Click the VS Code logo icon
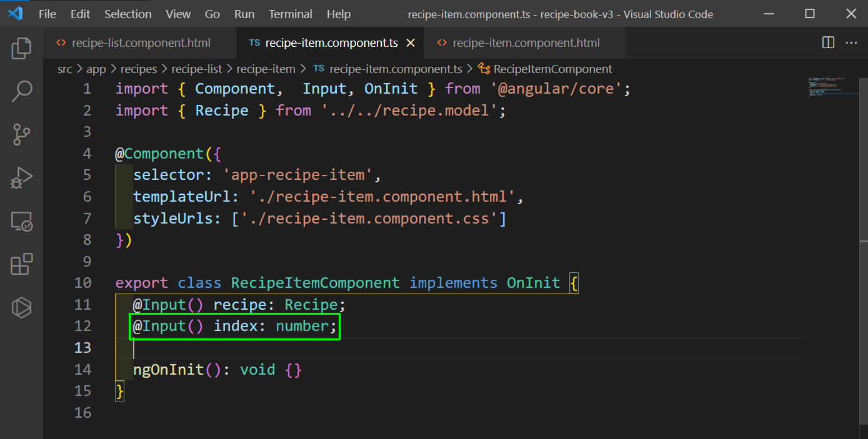This screenshot has height=439, width=868. pos(16,14)
